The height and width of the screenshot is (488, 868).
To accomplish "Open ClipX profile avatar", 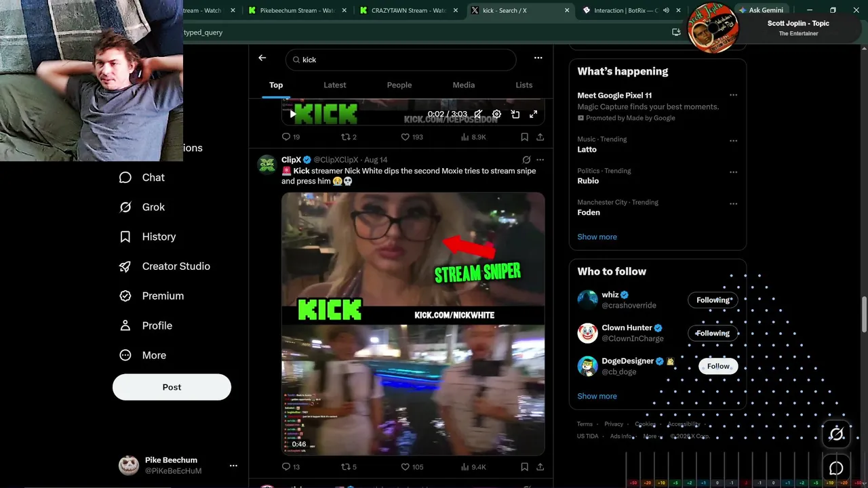I will click(x=267, y=165).
